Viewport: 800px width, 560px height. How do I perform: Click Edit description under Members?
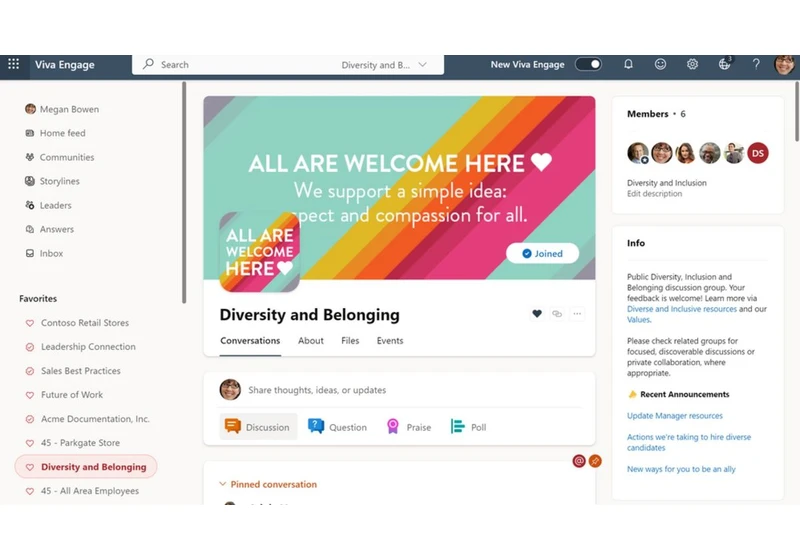654,194
